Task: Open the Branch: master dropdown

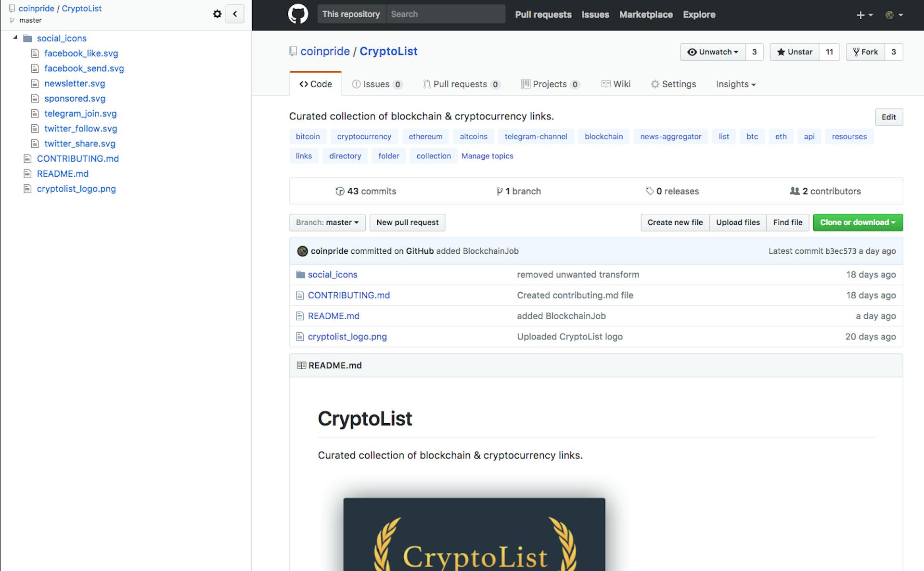Action: coord(327,222)
